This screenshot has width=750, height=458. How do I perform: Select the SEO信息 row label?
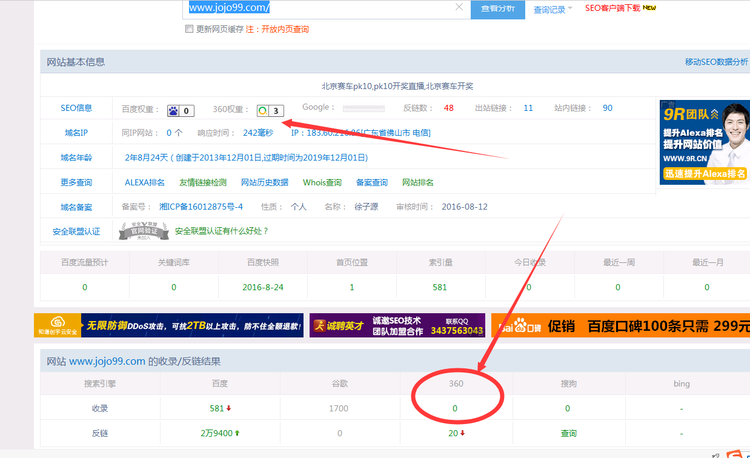tap(76, 108)
